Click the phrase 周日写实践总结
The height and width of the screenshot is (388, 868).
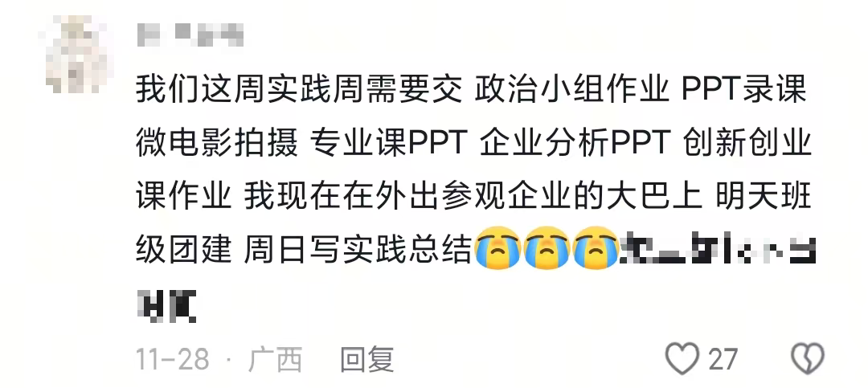pos(358,248)
